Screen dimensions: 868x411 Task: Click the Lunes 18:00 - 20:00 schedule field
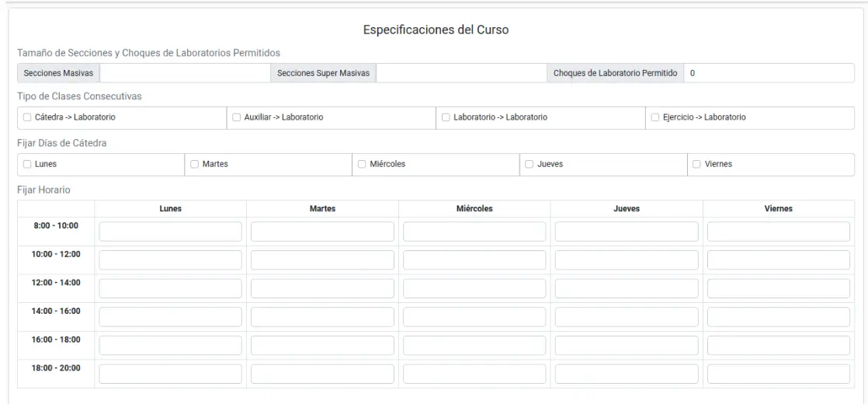[170, 374]
